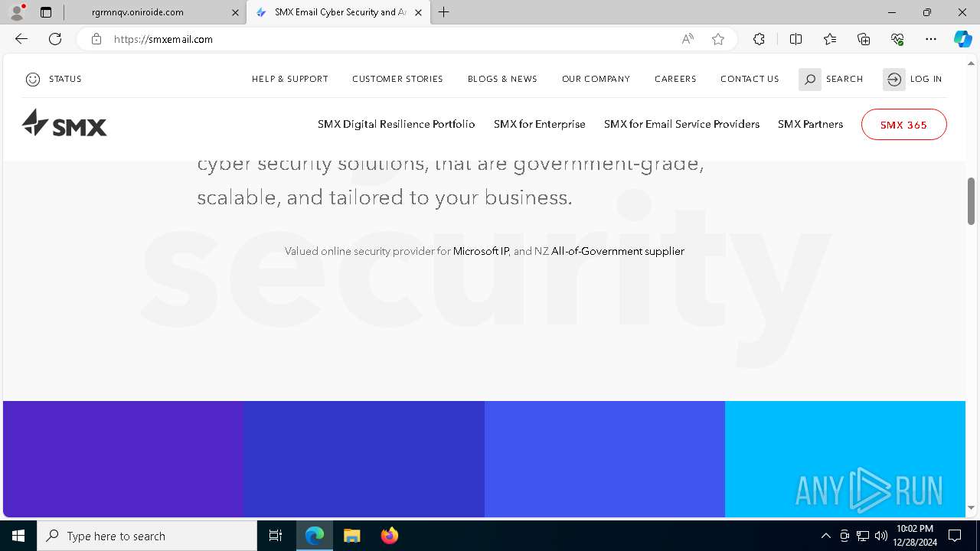Open Edge Settings and more menu
Image resolution: width=980 pixels, height=551 pixels.
click(931, 39)
